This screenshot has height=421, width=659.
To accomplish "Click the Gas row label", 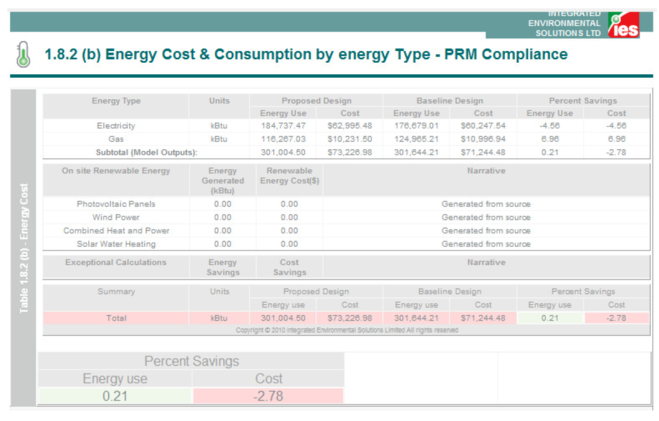I will pyautogui.click(x=116, y=139).
